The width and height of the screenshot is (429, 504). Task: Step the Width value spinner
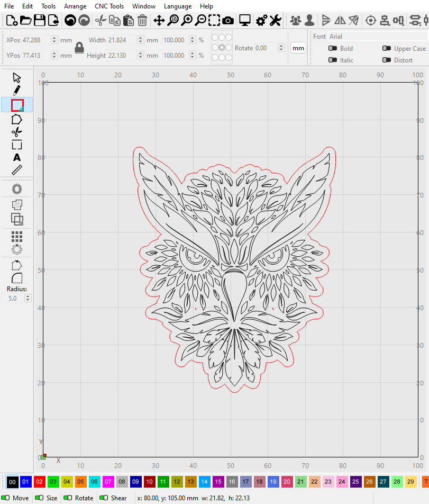140,40
